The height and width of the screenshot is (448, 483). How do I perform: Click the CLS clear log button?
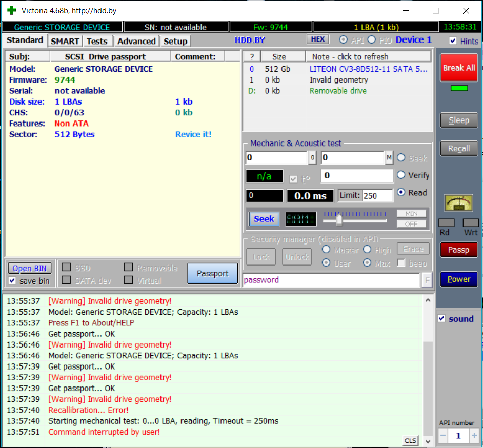click(410, 441)
